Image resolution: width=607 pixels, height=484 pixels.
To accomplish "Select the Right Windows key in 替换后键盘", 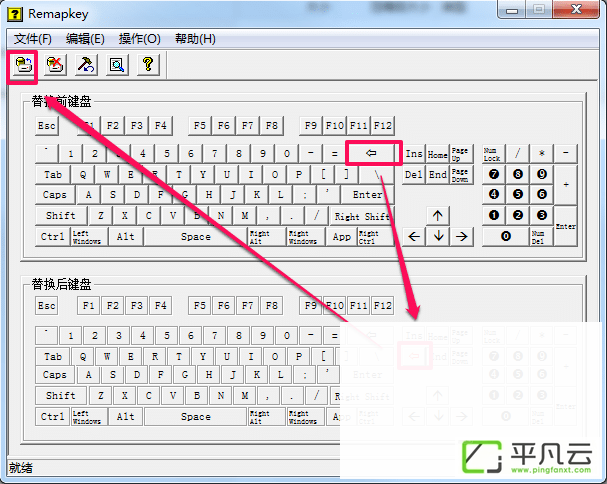I will pos(305,417).
